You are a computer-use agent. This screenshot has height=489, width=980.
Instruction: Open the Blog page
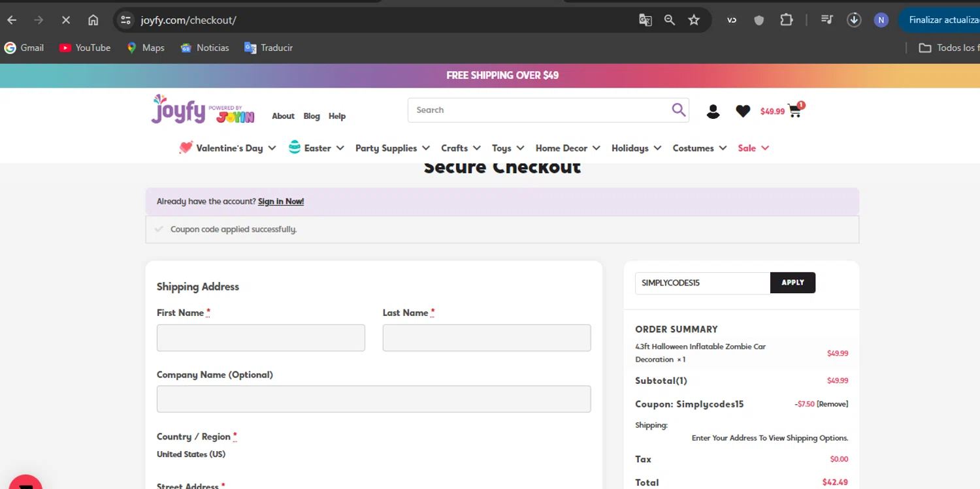(x=312, y=116)
